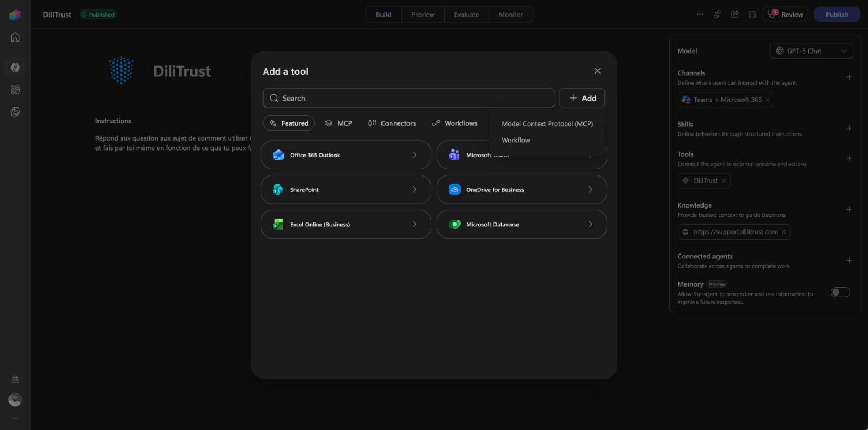Expand the OneDrive for Business chevron
The height and width of the screenshot is (430, 868).
coord(591,190)
